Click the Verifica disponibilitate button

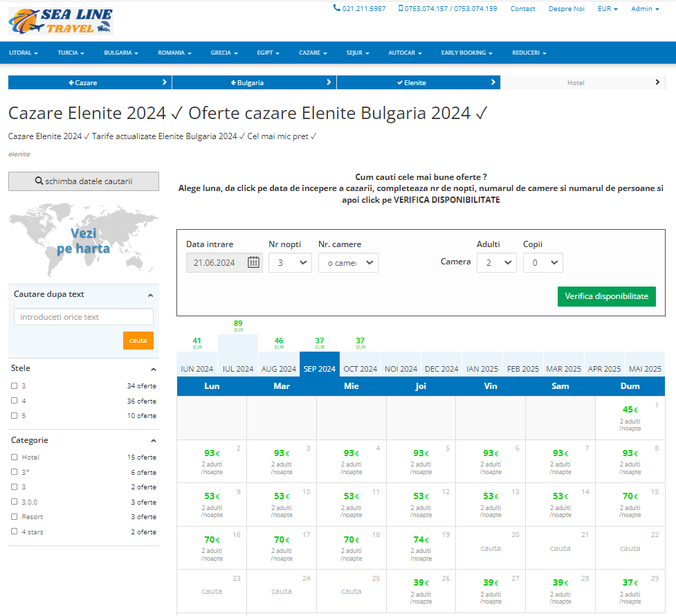click(x=607, y=296)
